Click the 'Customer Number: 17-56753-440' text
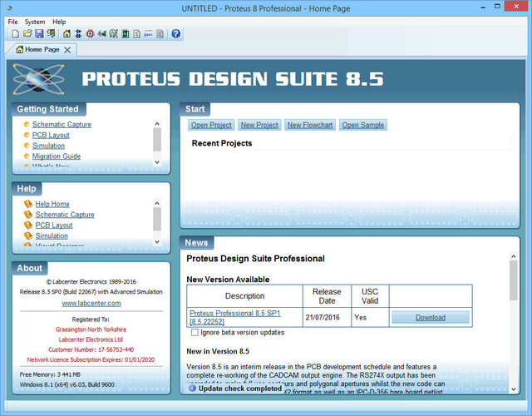The height and width of the screenshot is (416, 532). tap(91, 349)
